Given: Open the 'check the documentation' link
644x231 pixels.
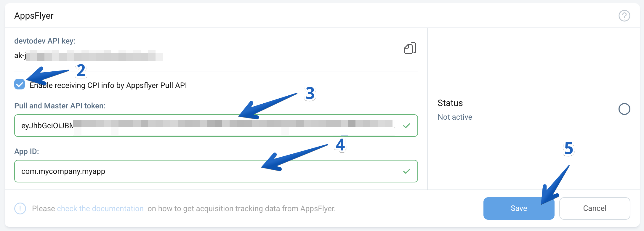Looking at the screenshot, I should tap(100, 208).
